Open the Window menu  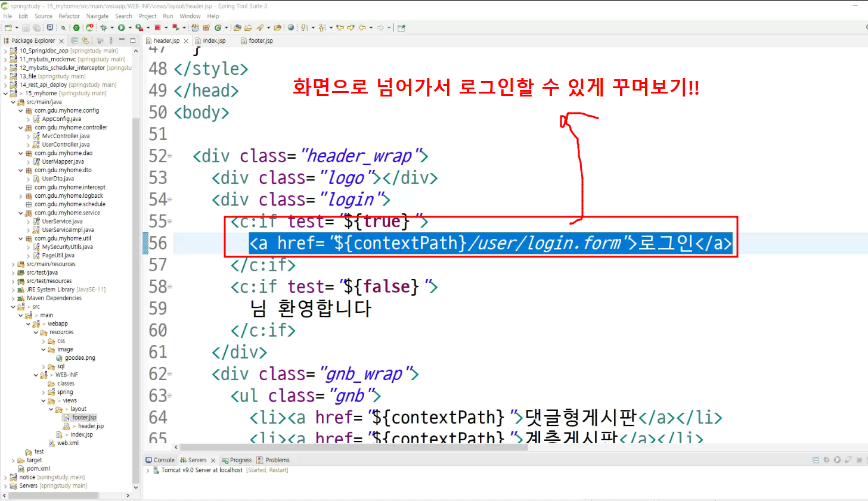pos(190,16)
